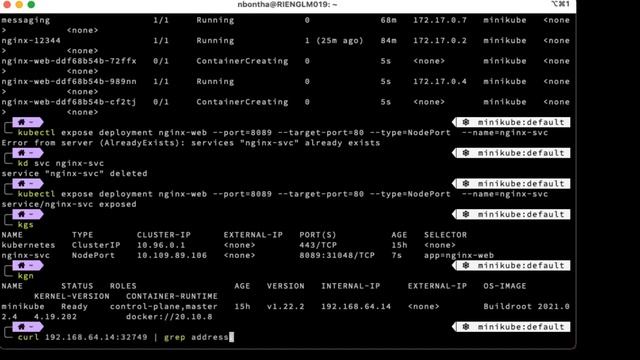This screenshot has width=640, height=360.
Task: Select pod 'nginx-web-ddf68b54b-989nn'
Action: 69,82
